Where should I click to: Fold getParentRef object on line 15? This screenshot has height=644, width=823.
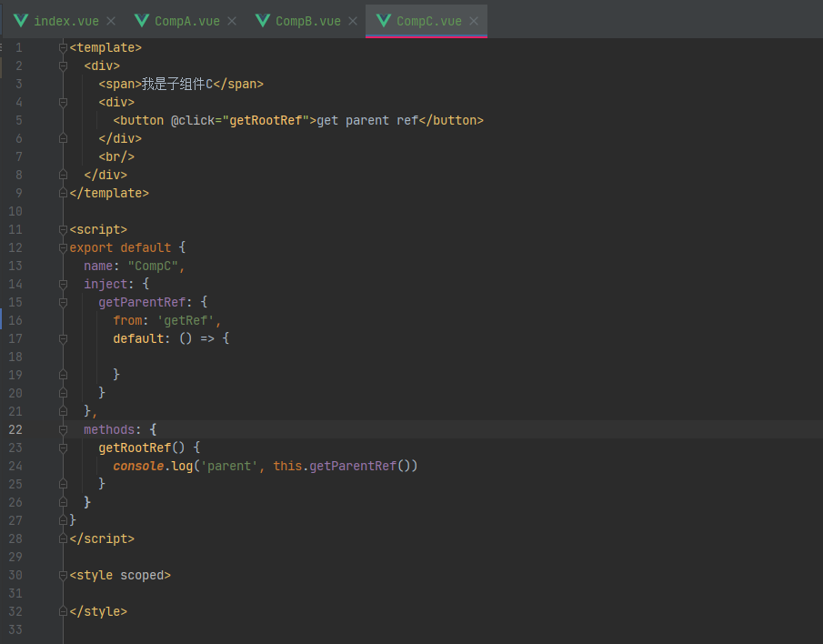tap(63, 302)
